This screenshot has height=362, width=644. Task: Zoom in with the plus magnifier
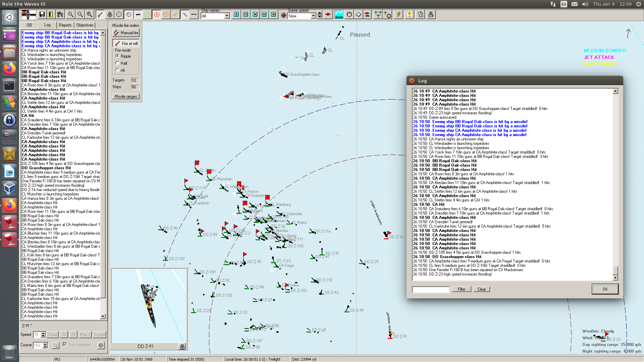tap(70, 14)
